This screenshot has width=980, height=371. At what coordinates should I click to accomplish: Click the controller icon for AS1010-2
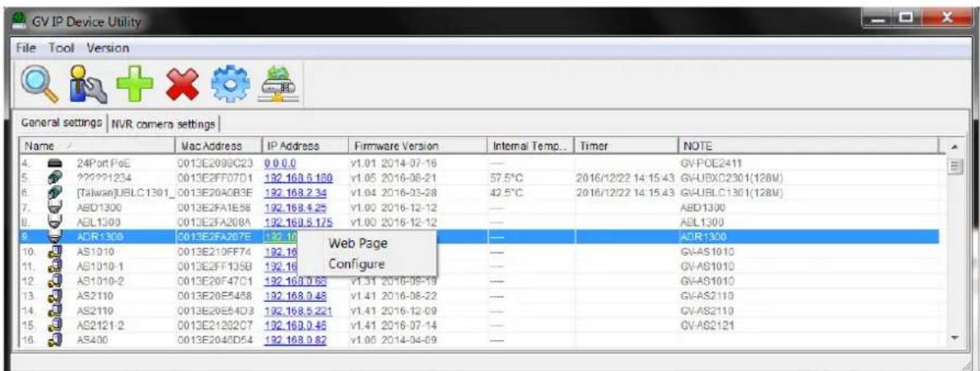pyautogui.click(x=55, y=281)
